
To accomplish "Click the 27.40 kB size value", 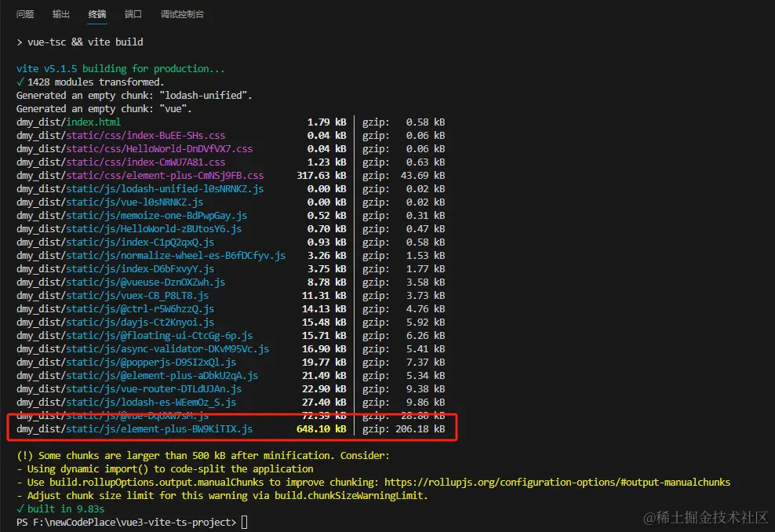I will pos(324,403).
